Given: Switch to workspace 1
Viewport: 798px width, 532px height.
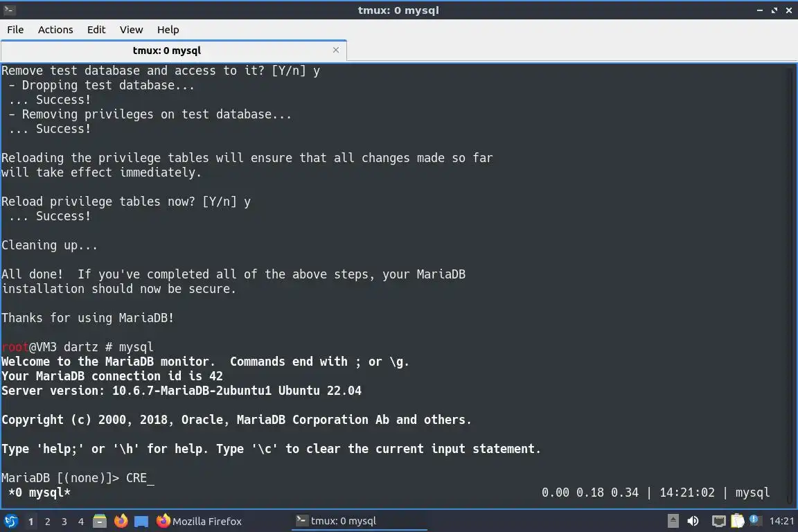Looking at the screenshot, I should pyautogui.click(x=31, y=522).
